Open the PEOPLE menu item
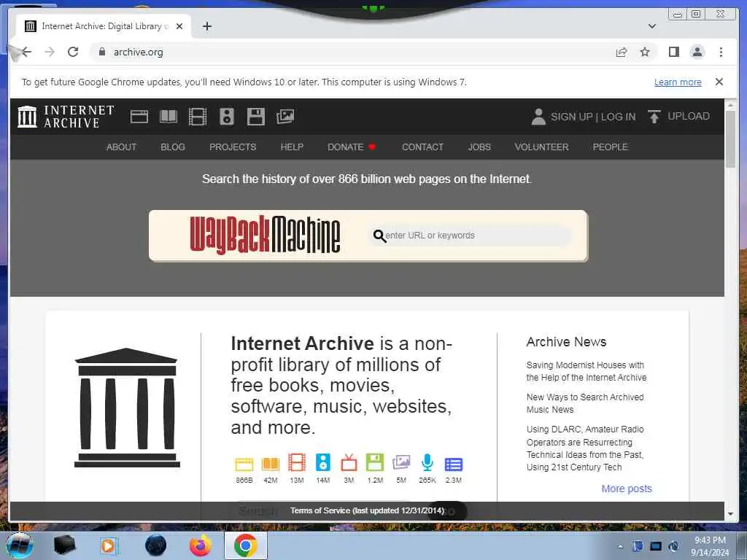 pos(611,147)
